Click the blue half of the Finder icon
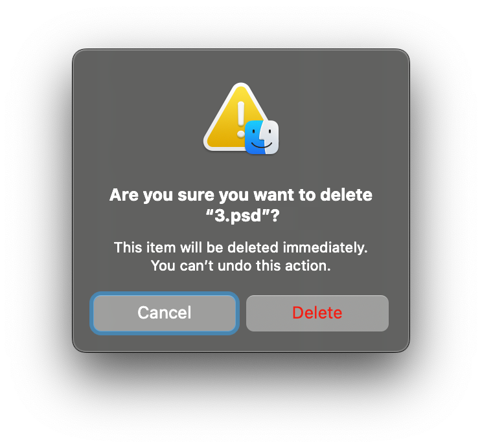The image size is (482, 448). (x=253, y=137)
